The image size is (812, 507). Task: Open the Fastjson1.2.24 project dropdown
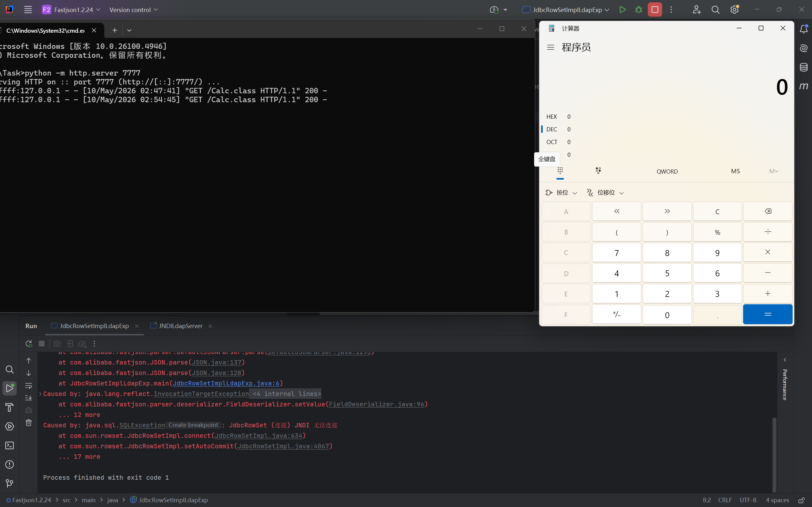71,10
